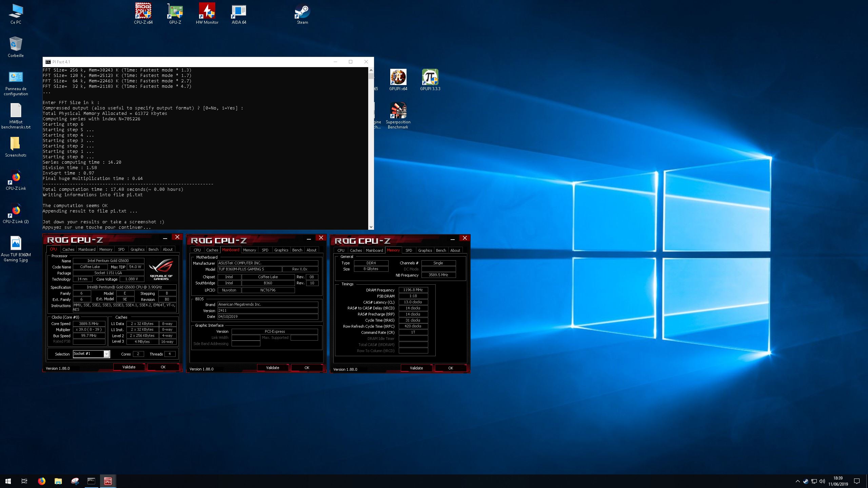Open HW Monitor desktop icon
This screenshot has height=488, width=868.
[207, 14]
